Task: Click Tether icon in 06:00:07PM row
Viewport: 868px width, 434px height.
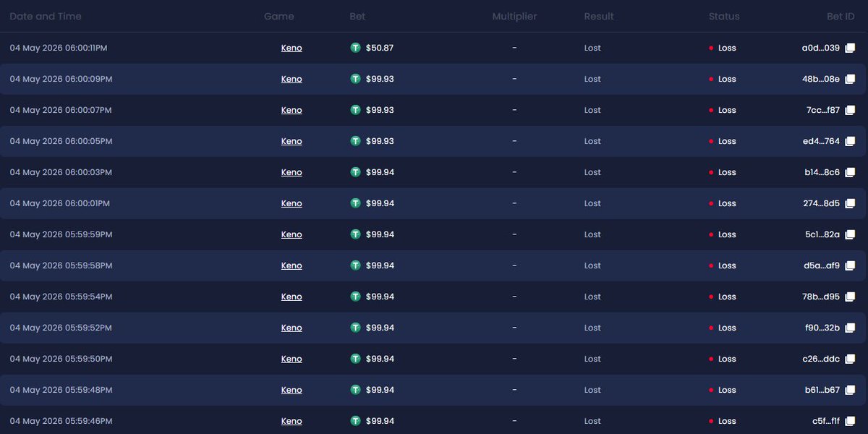Action: pyautogui.click(x=355, y=110)
